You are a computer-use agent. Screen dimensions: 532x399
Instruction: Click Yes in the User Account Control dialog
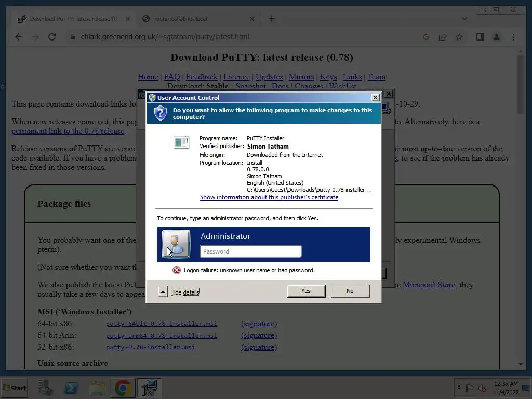pyautogui.click(x=305, y=291)
